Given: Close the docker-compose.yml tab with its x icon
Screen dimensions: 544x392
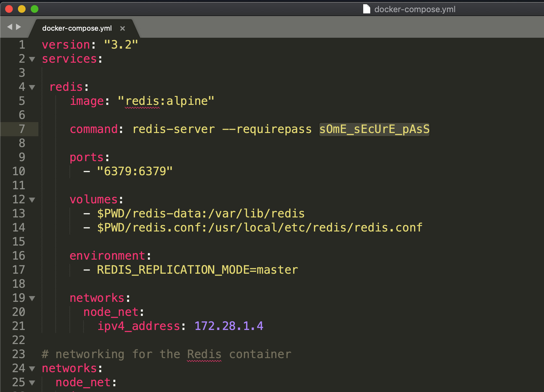Looking at the screenshot, I should [x=123, y=28].
